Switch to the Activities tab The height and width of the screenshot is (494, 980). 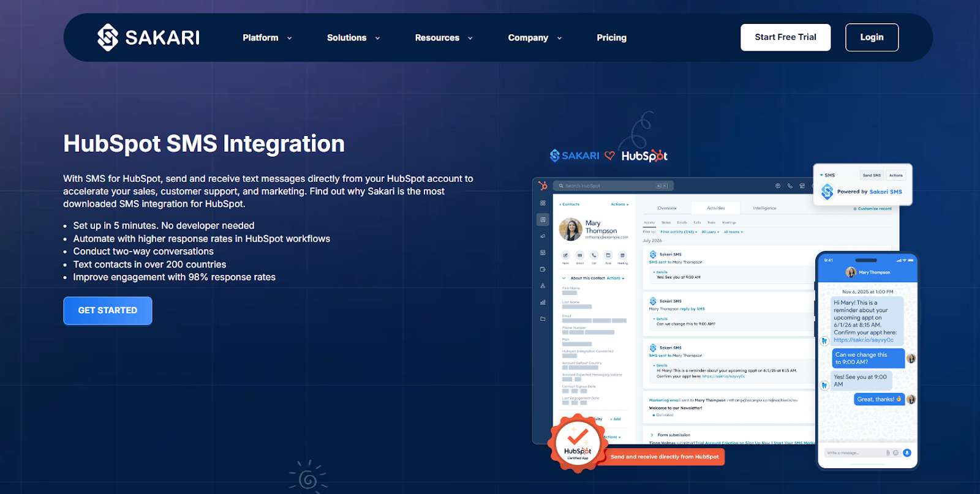pyautogui.click(x=715, y=208)
